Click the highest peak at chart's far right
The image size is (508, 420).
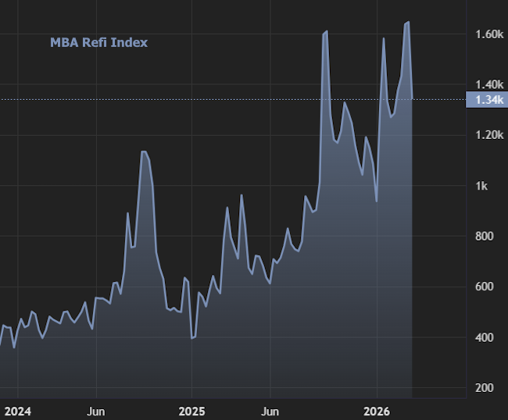point(407,23)
